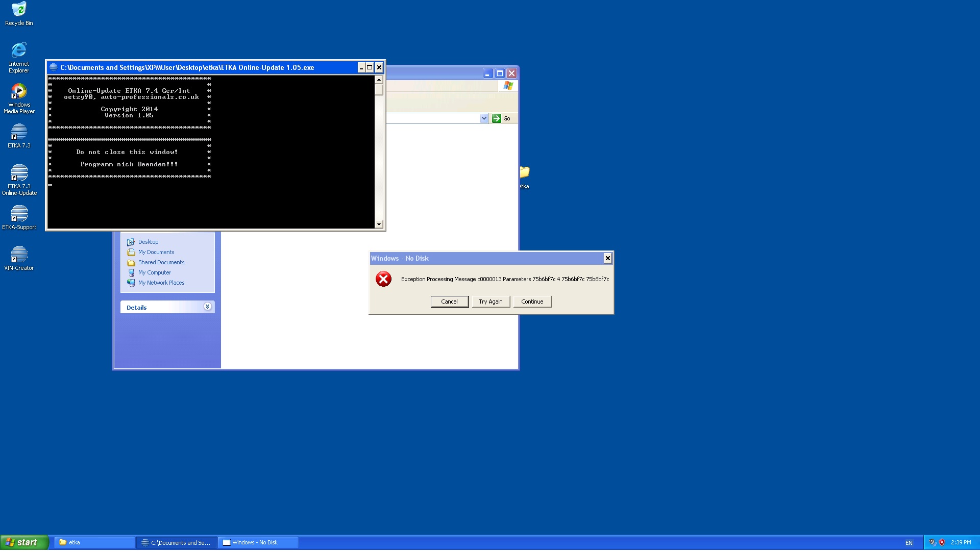The image size is (980, 552).
Task: Expand the Details panel chevron
Action: tap(207, 307)
